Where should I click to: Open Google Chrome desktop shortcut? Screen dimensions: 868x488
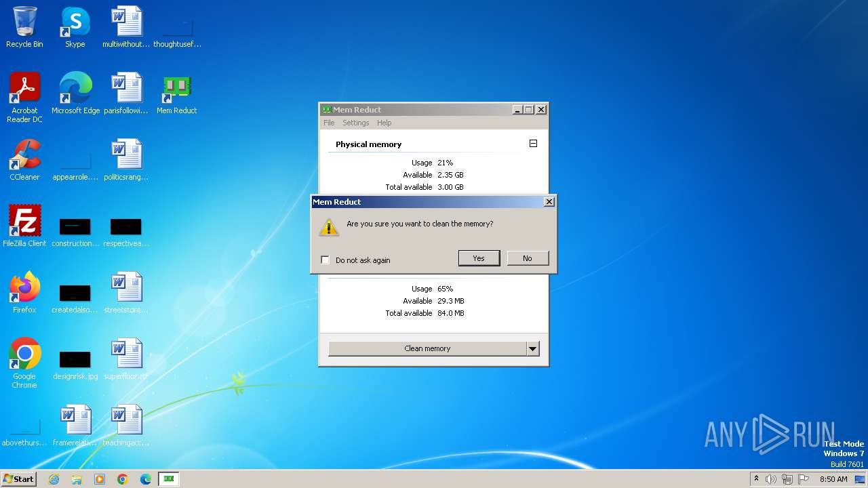(24, 363)
